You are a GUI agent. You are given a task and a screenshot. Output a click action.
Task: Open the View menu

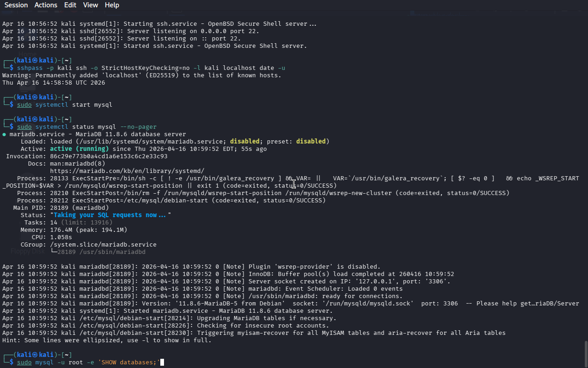click(90, 5)
